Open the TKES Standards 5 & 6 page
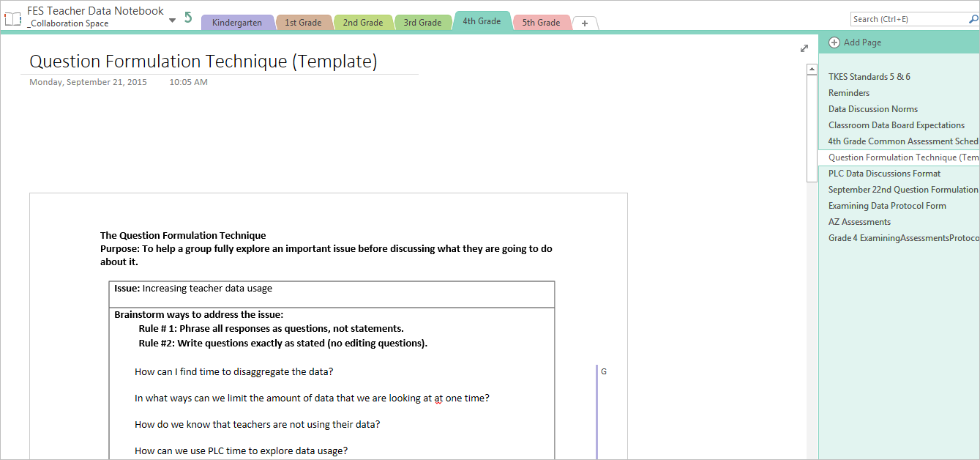This screenshot has height=460, width=980. tap(869, 77)
